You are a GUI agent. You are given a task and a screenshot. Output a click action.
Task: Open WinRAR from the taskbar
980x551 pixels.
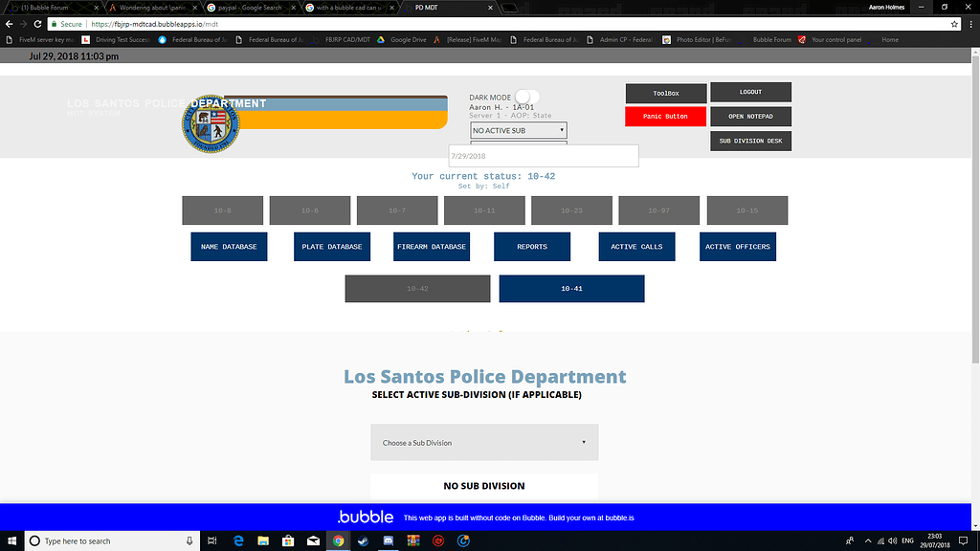412,540
